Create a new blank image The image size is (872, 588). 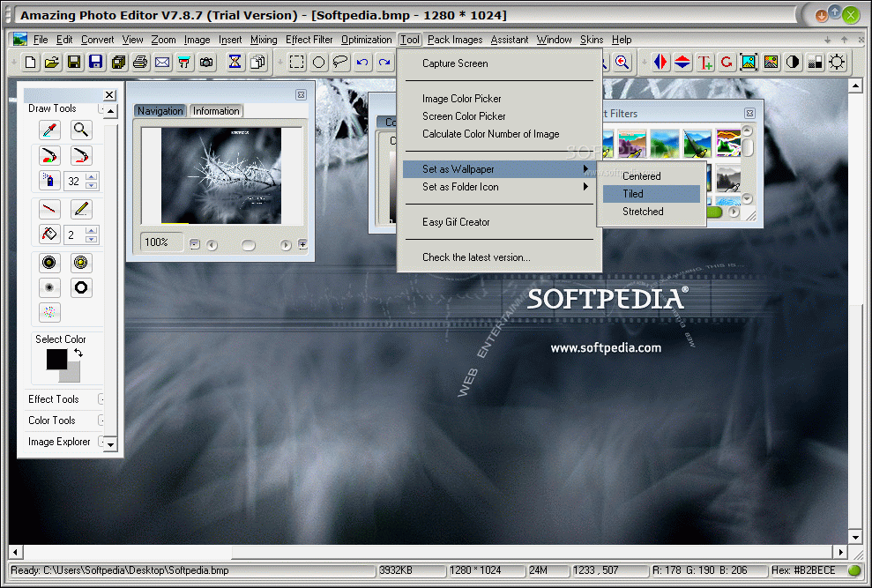point(31,63)
